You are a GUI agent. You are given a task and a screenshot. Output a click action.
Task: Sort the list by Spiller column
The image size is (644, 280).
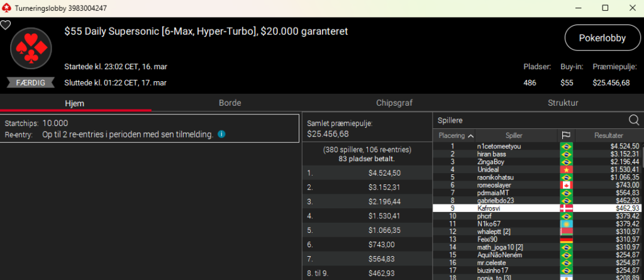point(513,135)
